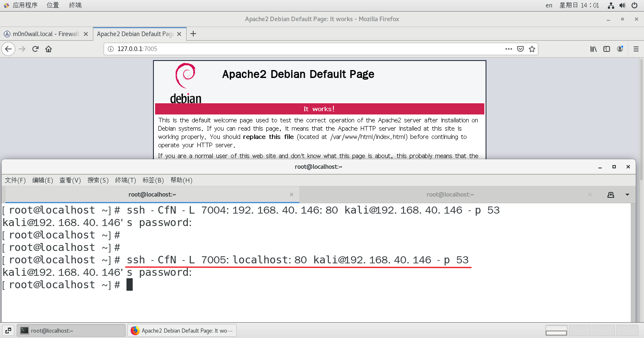Minimize the terminal window

click(600, 167)
